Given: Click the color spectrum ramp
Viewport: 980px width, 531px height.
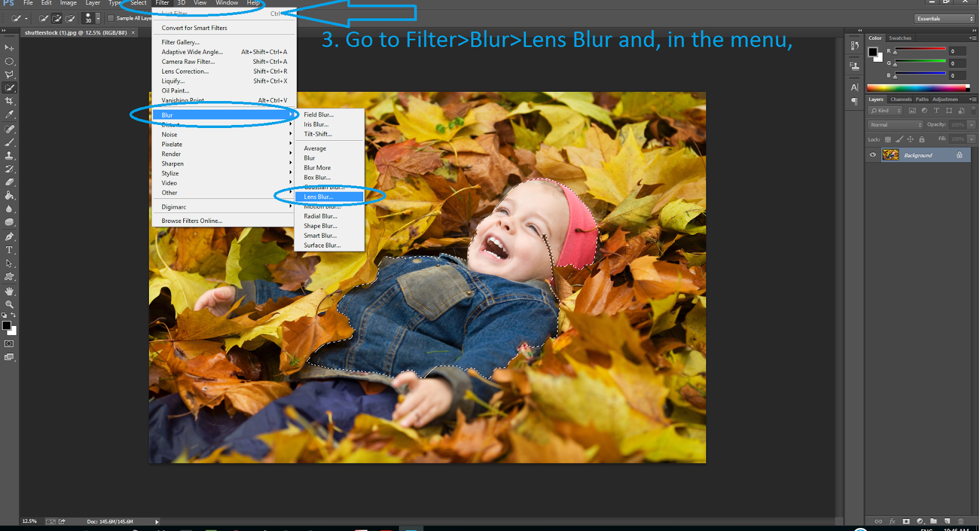Looking at the screenshot, I should [x=918, y=88].
